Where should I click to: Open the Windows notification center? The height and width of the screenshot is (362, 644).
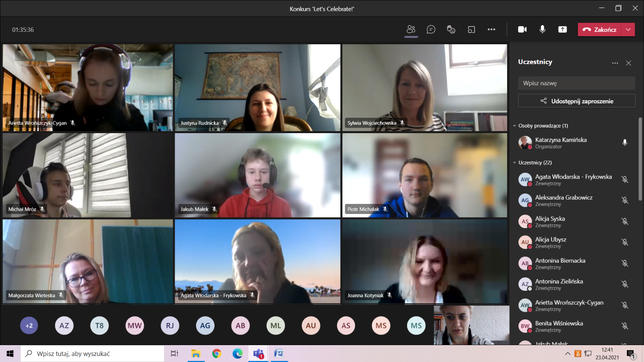[631, 354]
